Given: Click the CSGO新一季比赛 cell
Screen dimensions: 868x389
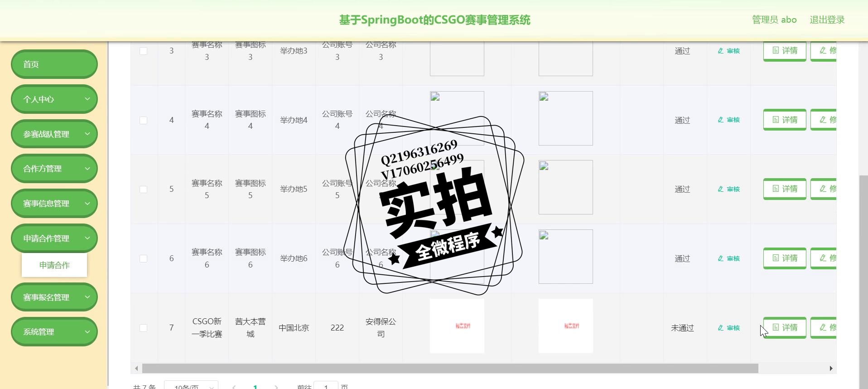Looking at the screenshot, I should pyautogui.click(x=207, y=328).
